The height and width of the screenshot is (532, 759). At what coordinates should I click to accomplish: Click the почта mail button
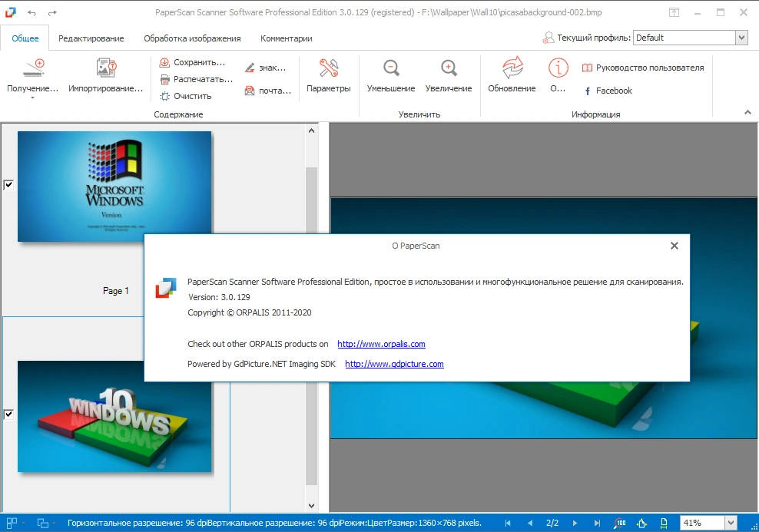coord(267,91)
